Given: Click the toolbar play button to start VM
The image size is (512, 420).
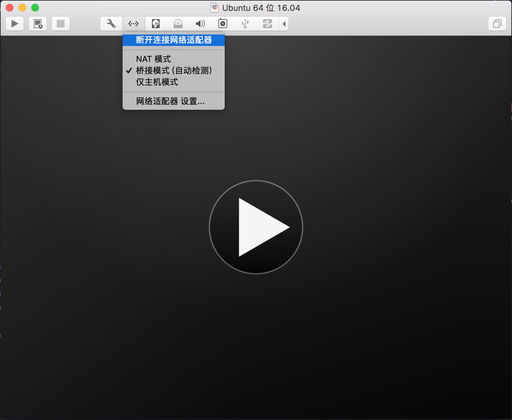Looking at the screenshot, I should tap(15, 24).
